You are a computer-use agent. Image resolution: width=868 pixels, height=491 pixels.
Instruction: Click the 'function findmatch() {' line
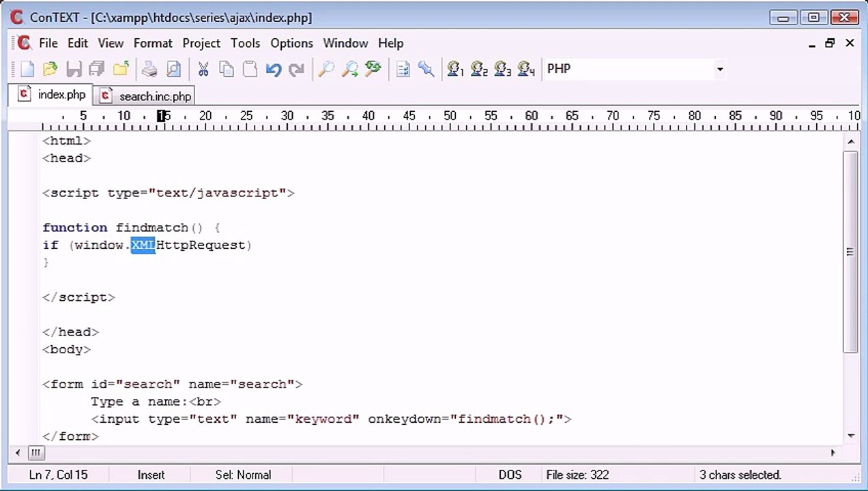pyautogui.click(x=131, y=228)
